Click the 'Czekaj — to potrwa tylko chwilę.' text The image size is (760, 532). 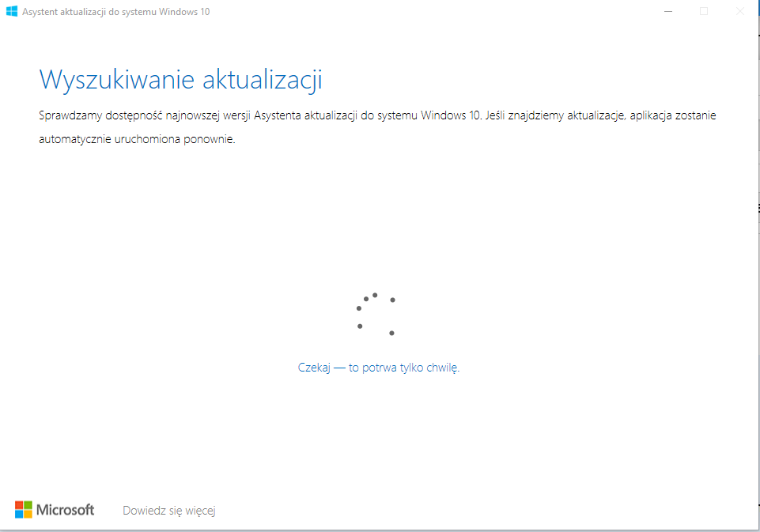pos(379,368)
